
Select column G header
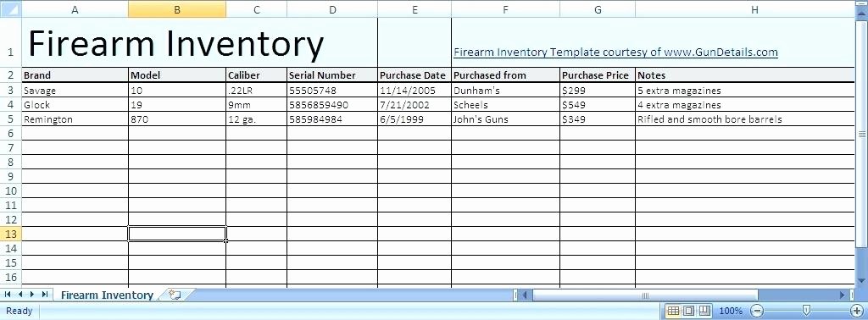(x=598, y=9)
